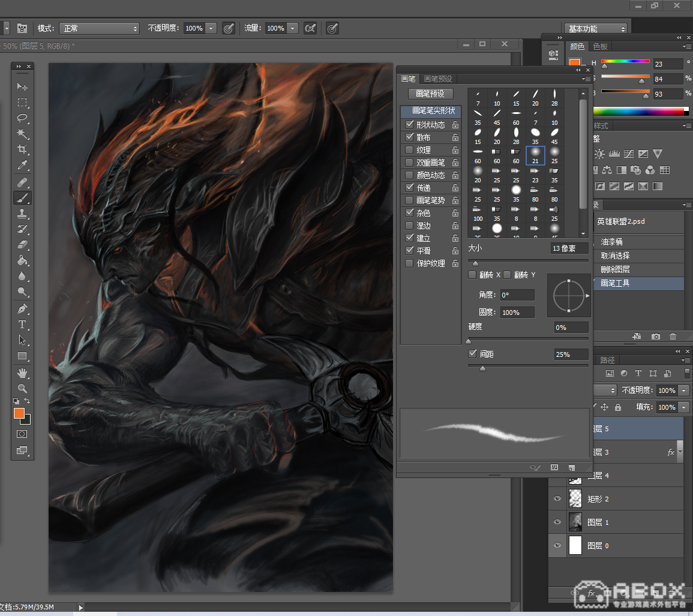693x616 pixels.
Task: Select the Path Selection tool
Action: 22,340
